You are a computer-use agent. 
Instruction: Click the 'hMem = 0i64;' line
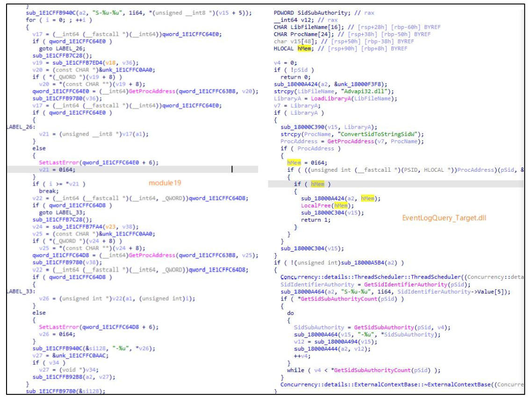tap(307, 163)
